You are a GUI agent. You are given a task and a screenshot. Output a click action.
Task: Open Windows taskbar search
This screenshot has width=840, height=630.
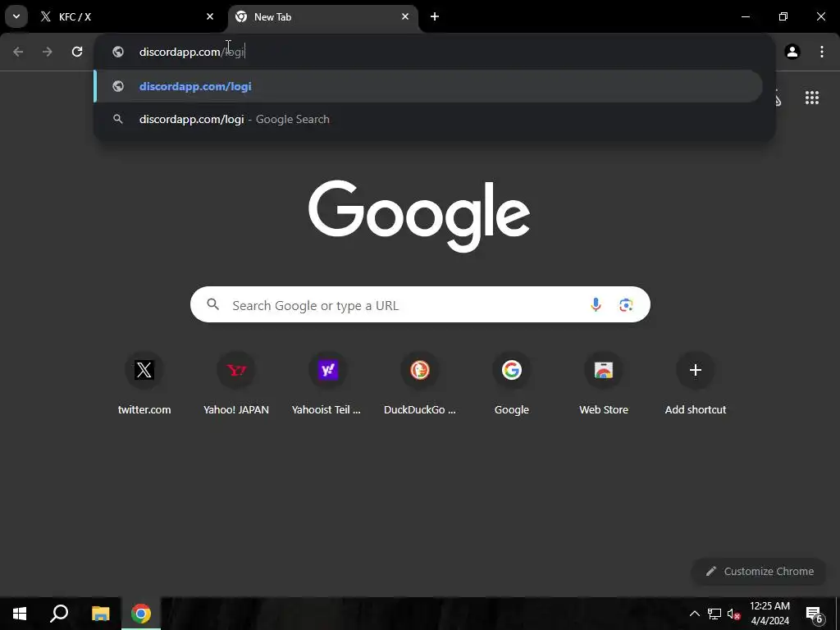point(59,614)
